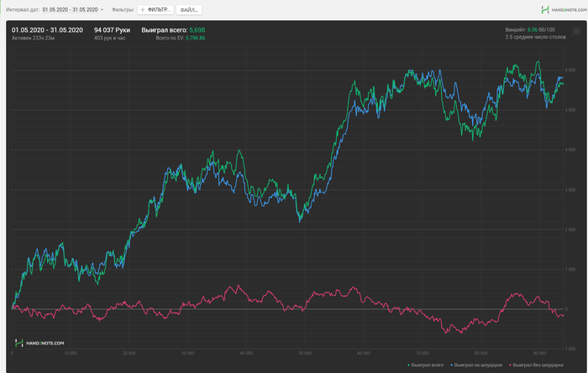Expand the date interval dropdown arrow
588x373 pixels.
(102, 10)
